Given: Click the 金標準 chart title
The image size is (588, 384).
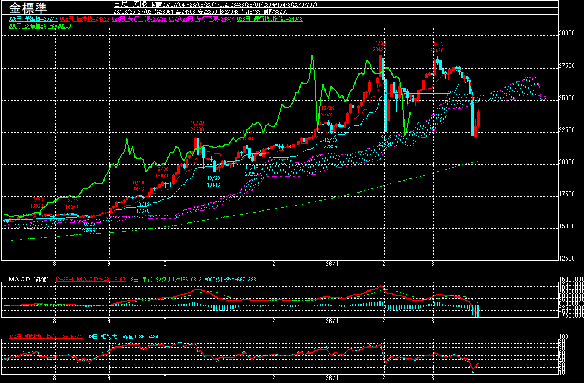Looking at the screenshot, I should 28,8.
